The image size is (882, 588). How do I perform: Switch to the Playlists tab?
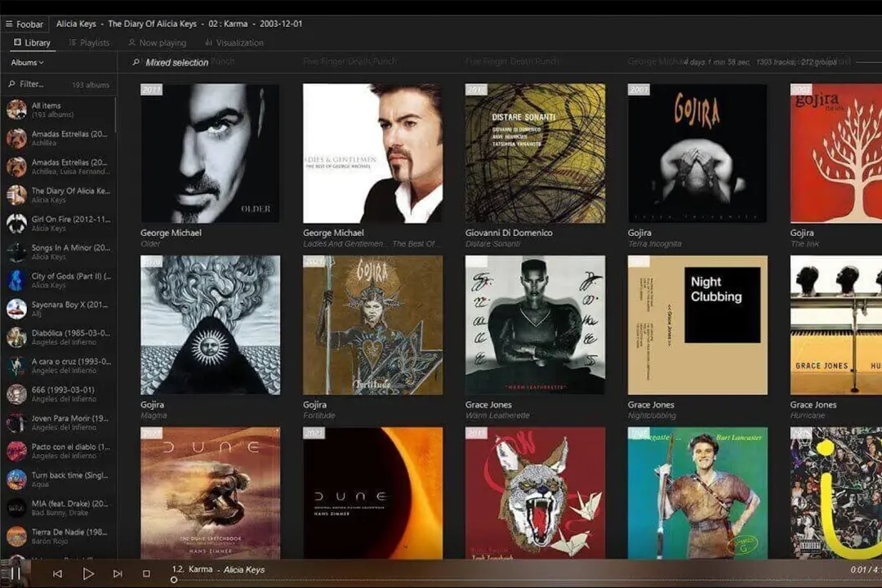tap(90, 42)
